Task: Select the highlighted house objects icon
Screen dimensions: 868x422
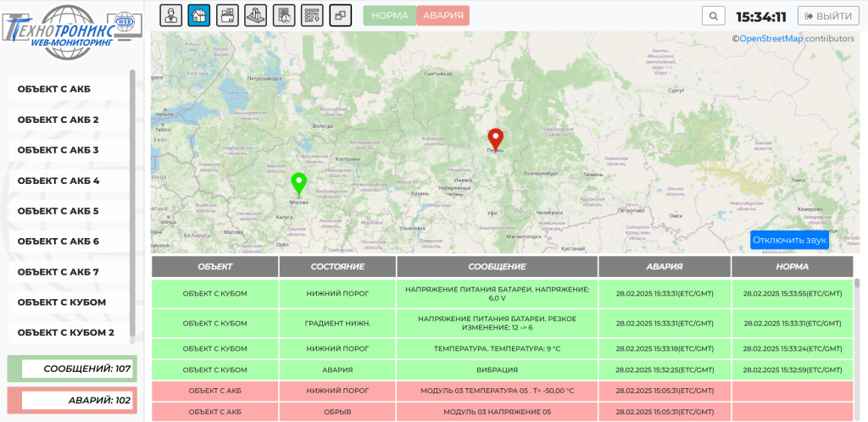Action: [x=199, y=15]
